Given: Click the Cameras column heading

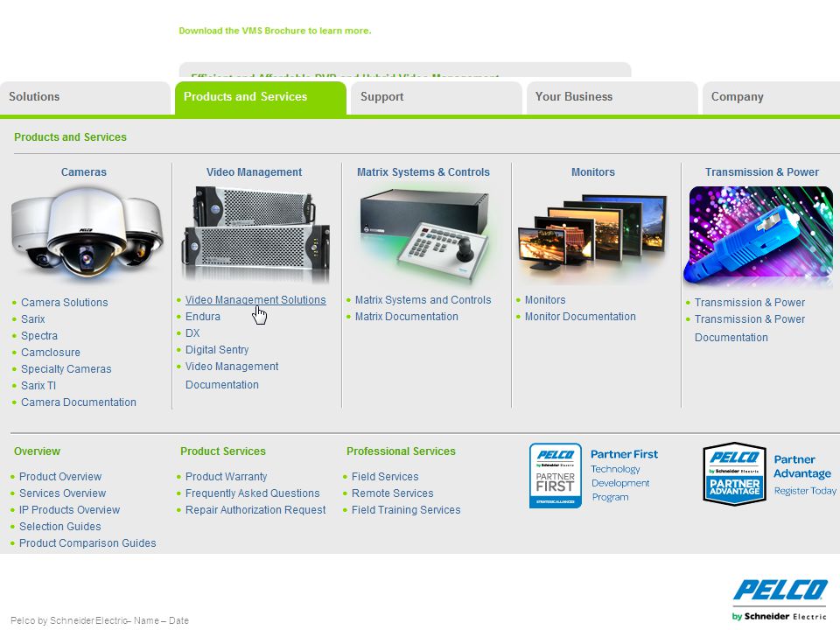Looking at the screenshot, I should point(84,172).
